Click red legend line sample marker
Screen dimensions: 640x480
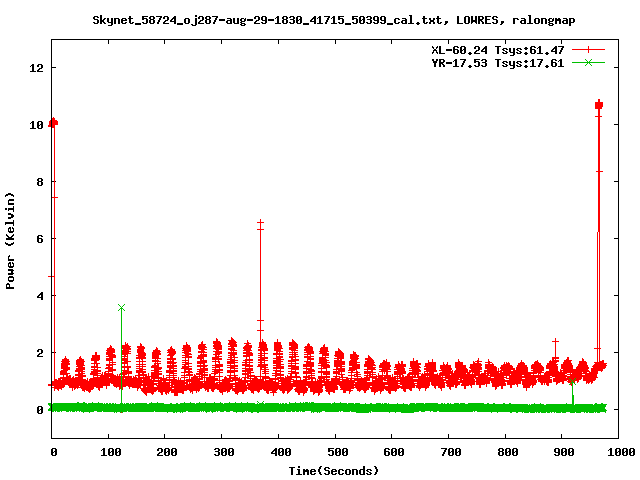point(588,50)
